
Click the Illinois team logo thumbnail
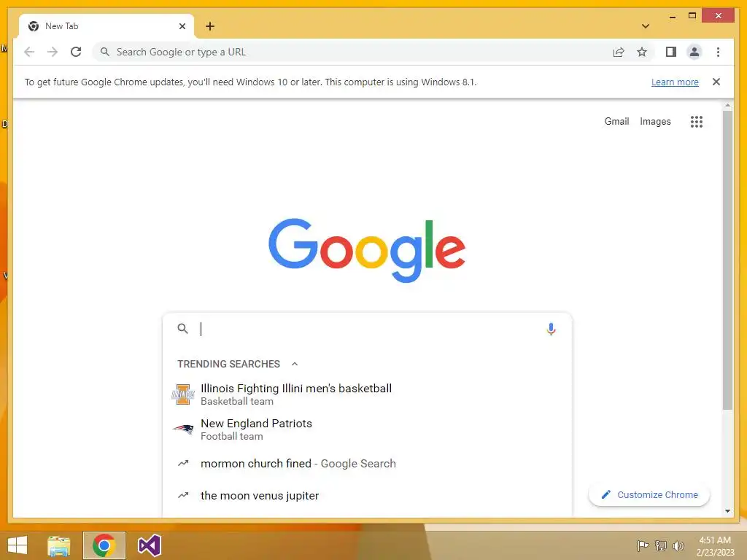[x=183, y=394]
